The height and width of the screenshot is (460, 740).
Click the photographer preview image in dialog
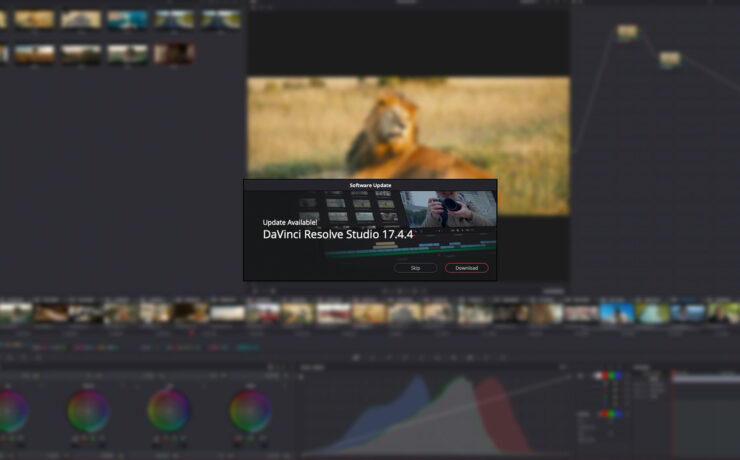[x=448, y=209]
